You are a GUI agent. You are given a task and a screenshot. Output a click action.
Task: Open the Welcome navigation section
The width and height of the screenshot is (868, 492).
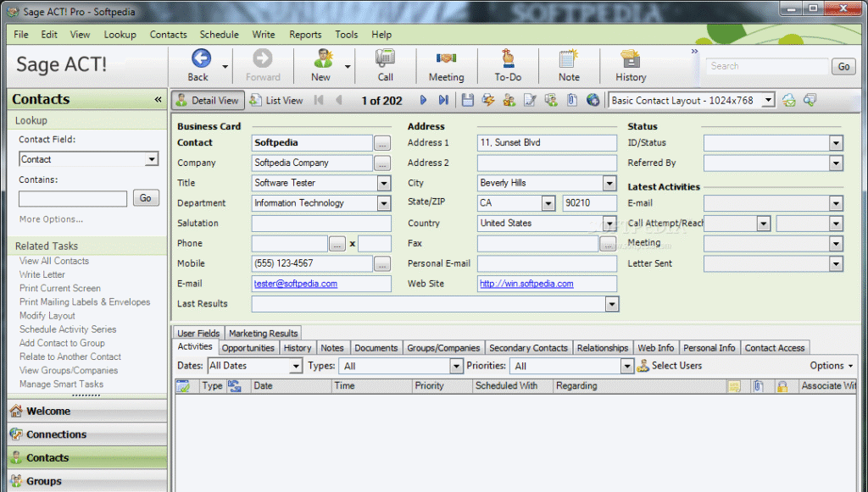[87, 412]
